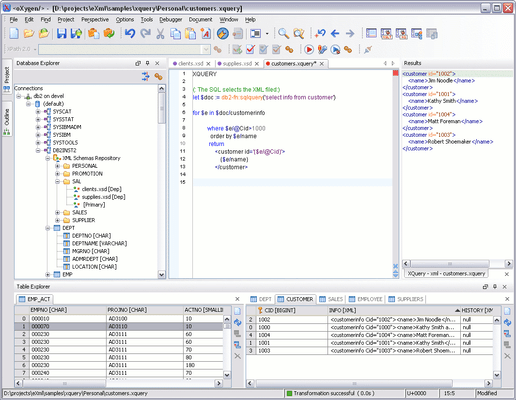Click the Forward arrow icon
Image resolution: width=516 pixels, height=400 pixels.
(350, 33)
